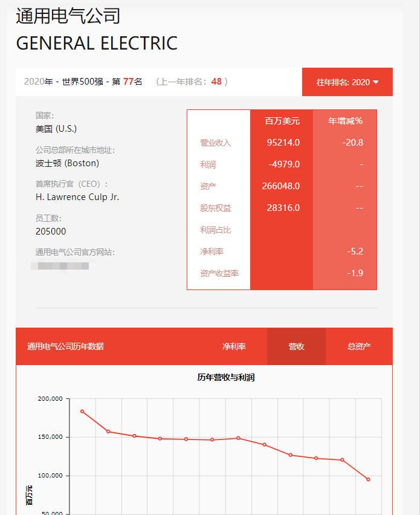This screenshot has height=515, width=420.
Task: Click the 净利率 value -5.2
Action: tap(355, 251)
